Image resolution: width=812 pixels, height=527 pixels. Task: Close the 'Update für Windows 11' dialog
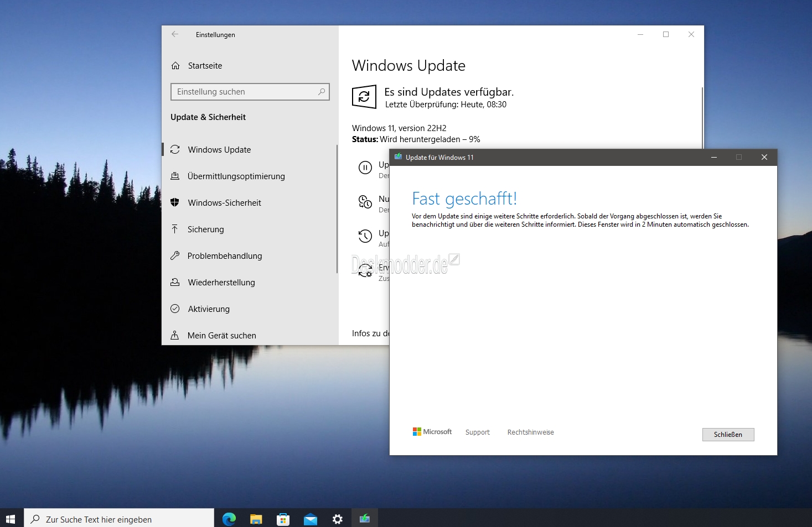coord(764,158)
